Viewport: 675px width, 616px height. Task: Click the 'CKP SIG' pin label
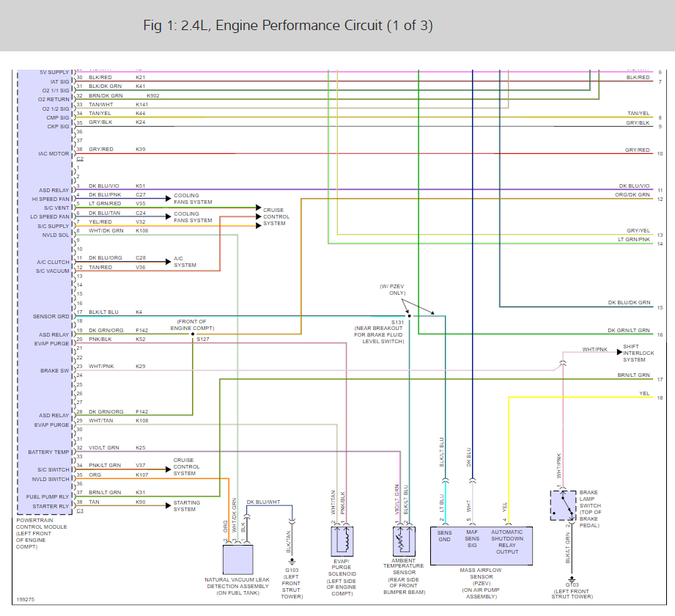(x=58, y=127)
